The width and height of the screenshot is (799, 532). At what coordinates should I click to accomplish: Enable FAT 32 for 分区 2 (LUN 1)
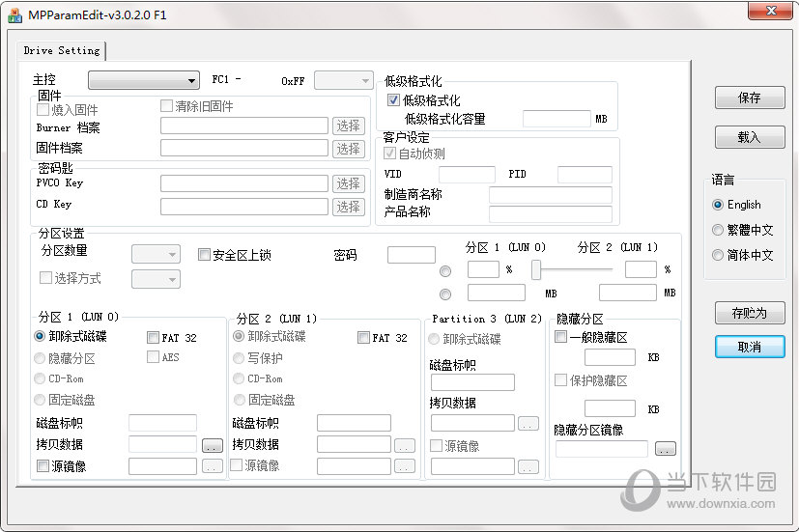pos(363,337)
